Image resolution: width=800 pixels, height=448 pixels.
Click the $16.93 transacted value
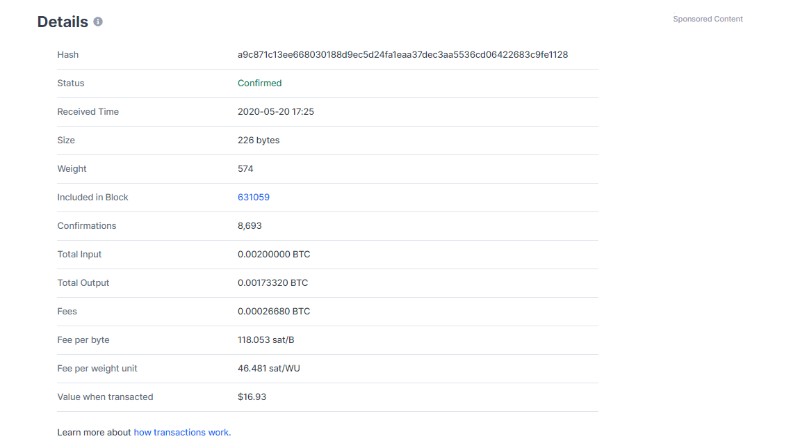[252, 396]
